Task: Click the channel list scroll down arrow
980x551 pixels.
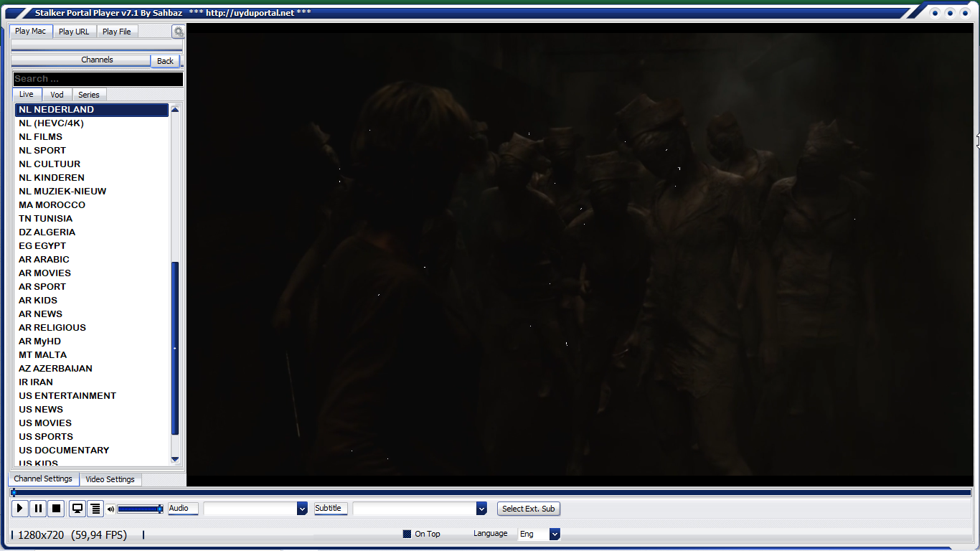Action: [x=175, y=459]
